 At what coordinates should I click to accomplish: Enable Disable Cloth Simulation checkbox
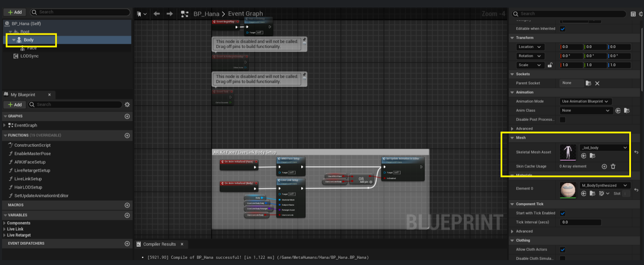coord(563,259)
